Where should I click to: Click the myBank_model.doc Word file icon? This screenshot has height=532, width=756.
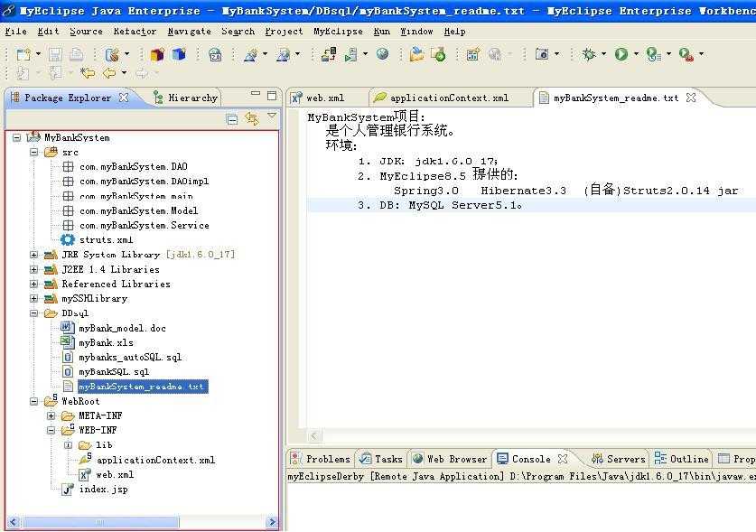pyautogui.click(x=68, y=328)
